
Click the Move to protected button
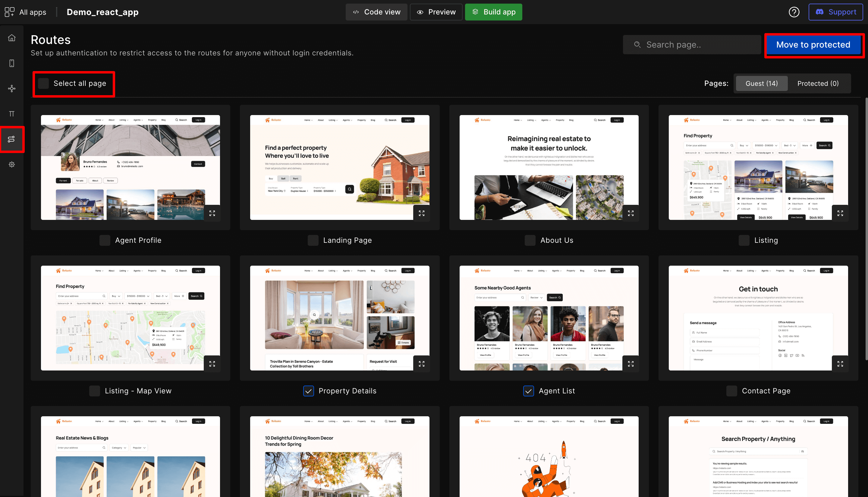point(813,45)
